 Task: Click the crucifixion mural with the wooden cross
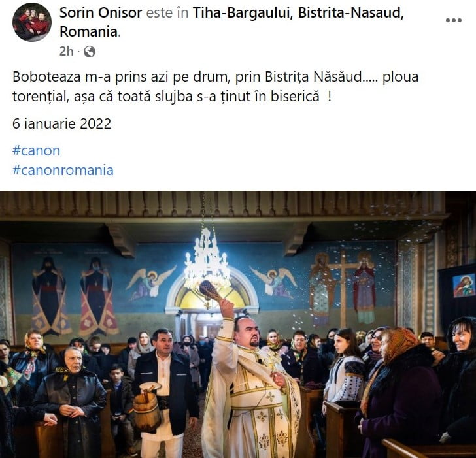click(343, 288)
